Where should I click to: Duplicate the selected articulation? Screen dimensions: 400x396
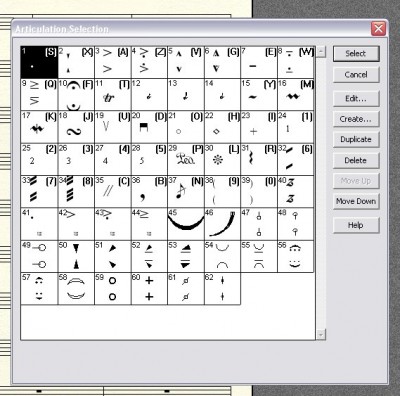tap(356, 139)
